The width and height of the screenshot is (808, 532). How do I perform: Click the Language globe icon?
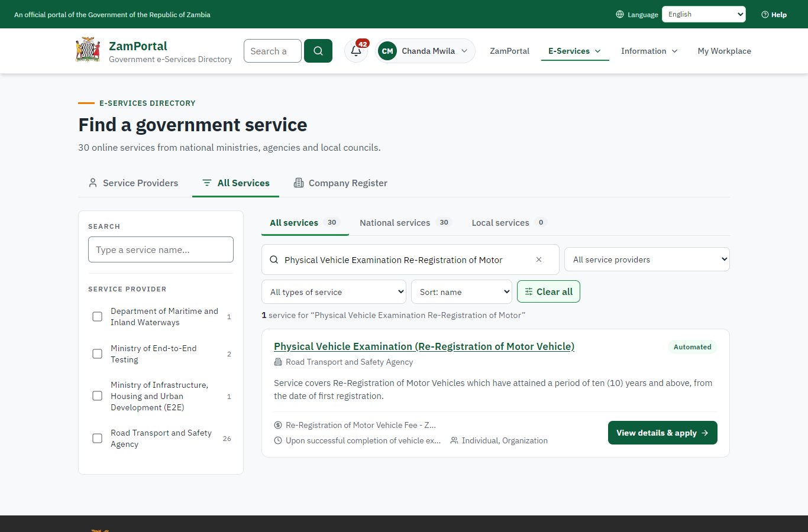coord(620,14)
